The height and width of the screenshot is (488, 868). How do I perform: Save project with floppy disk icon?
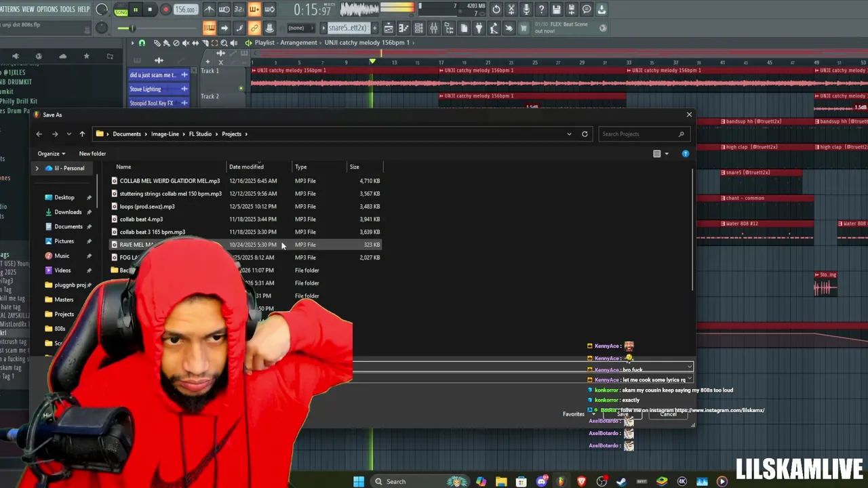(557, 9)
